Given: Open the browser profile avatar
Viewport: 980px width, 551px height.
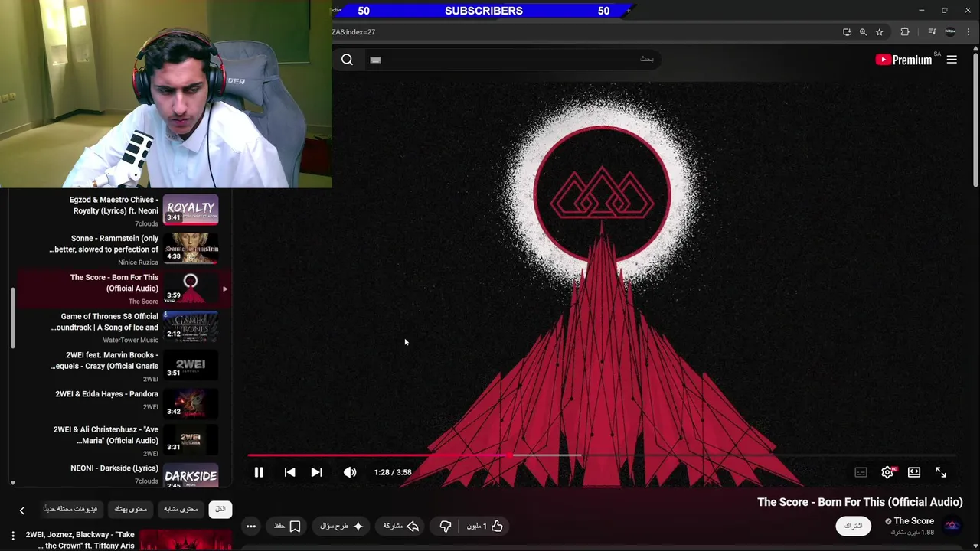Looking at the screenshot, I should pyautogui.click(x=950, y=32).
